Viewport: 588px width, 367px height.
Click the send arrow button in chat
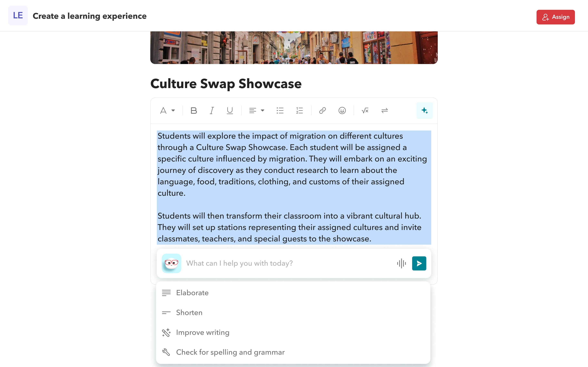pos(419,263)
